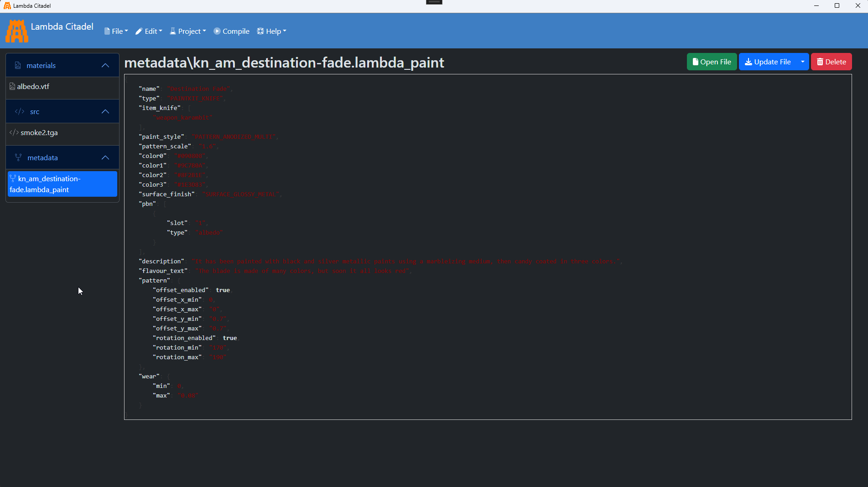
Task: Collapse the materials section chevron
Action: 105,65
